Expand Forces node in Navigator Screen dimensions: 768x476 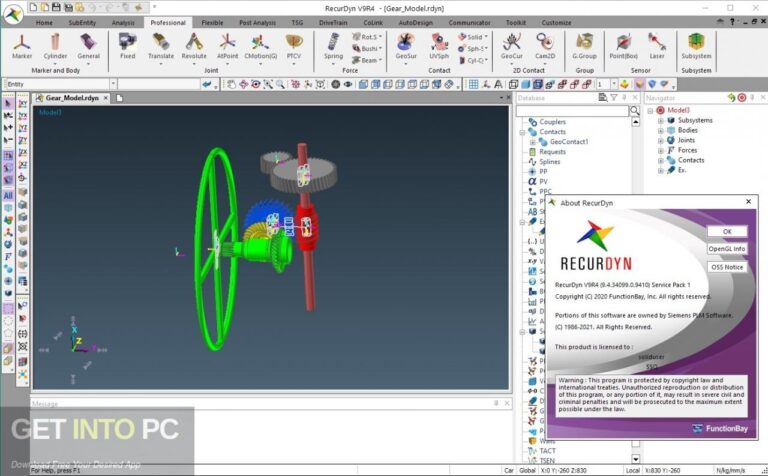point(660,150)
